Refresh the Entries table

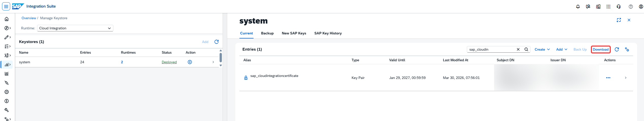617,49
